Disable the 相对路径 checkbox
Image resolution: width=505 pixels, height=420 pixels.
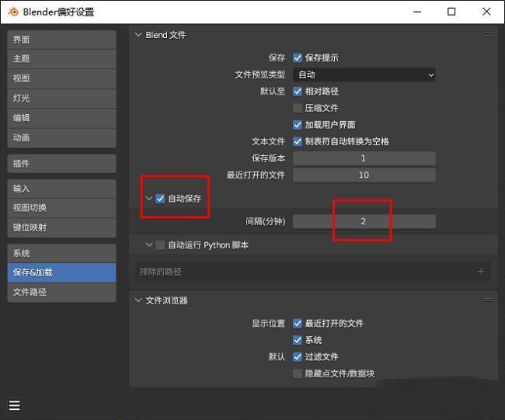click(x=298, y=92)
